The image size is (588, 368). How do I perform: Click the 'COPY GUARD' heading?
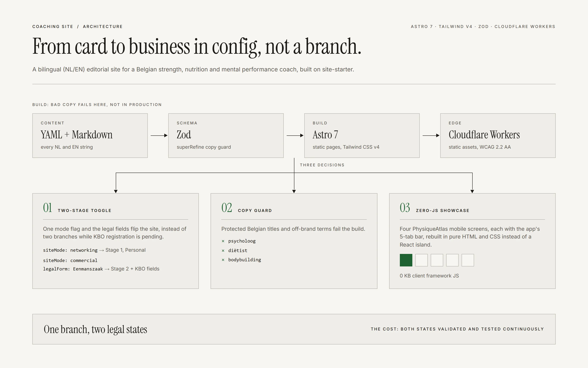coord(255,210)
